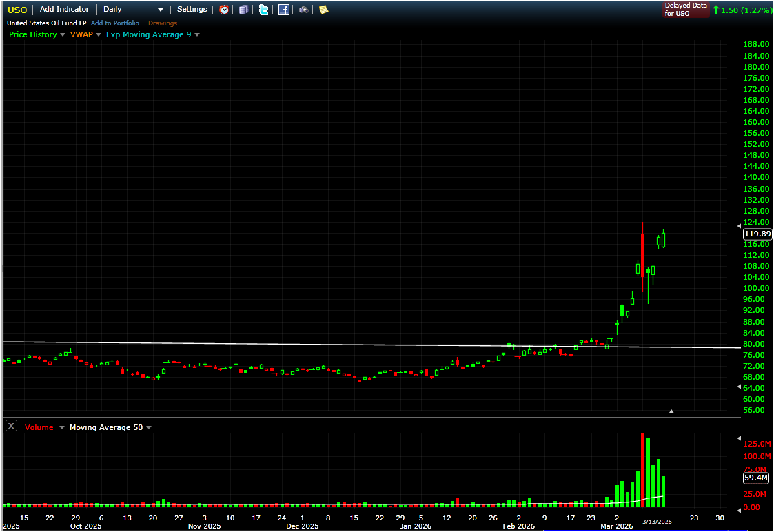Click the red Volume indicator label

(39, 427)
